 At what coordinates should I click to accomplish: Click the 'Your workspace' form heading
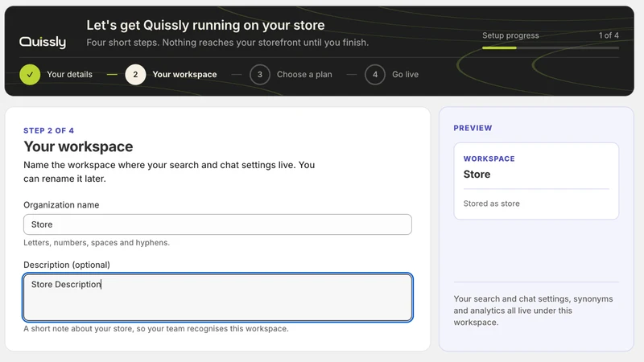click(x=78, y=146)
